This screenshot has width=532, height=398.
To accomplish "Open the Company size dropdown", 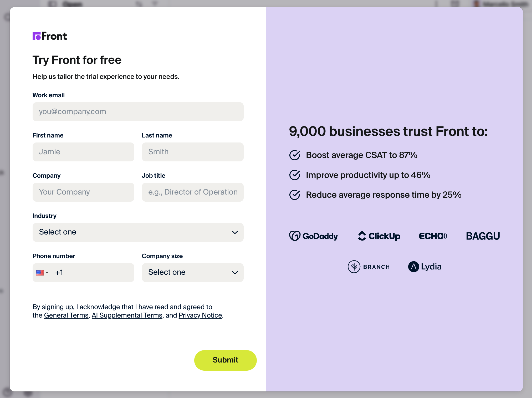I will [x=193, y=273].
